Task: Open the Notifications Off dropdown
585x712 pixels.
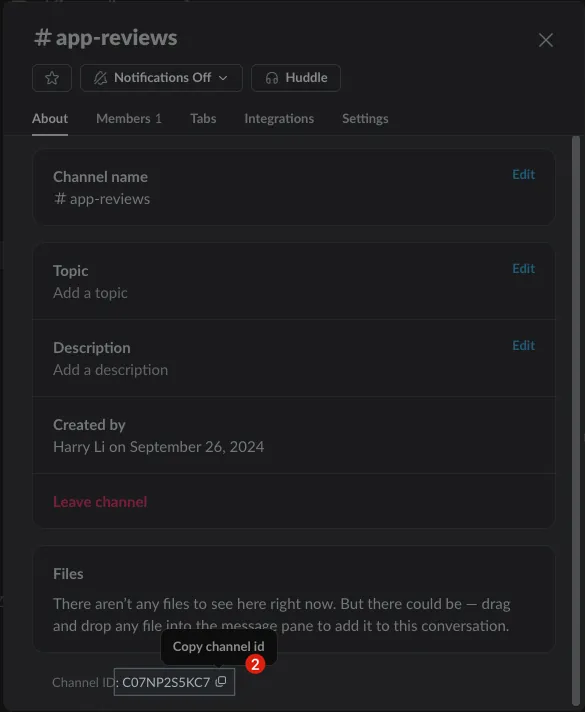Action: 161,78
